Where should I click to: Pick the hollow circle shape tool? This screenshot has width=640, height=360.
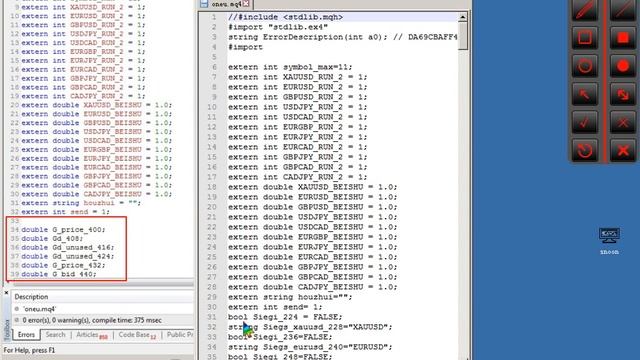(584, 66)
